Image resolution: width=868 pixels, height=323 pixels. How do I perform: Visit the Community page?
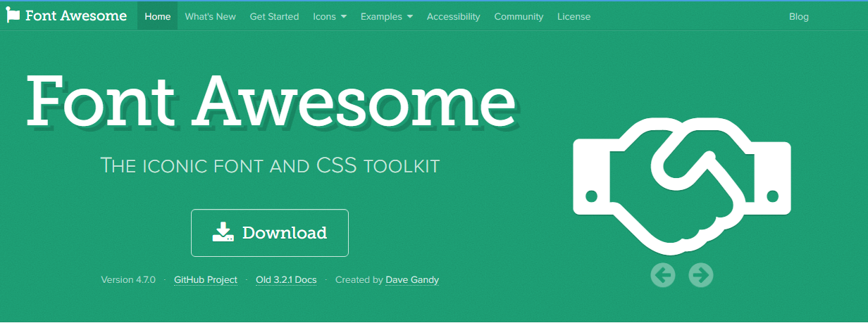tap(519, 16)
